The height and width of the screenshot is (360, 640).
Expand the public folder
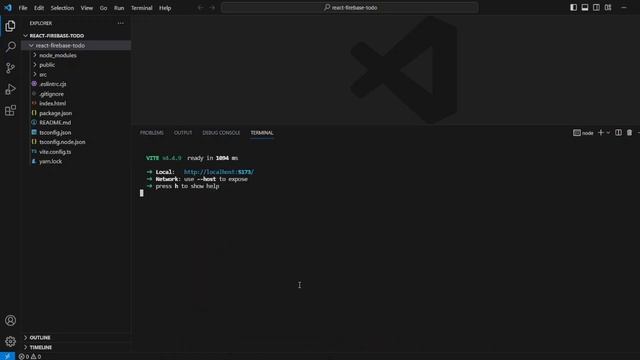(76, 65)
